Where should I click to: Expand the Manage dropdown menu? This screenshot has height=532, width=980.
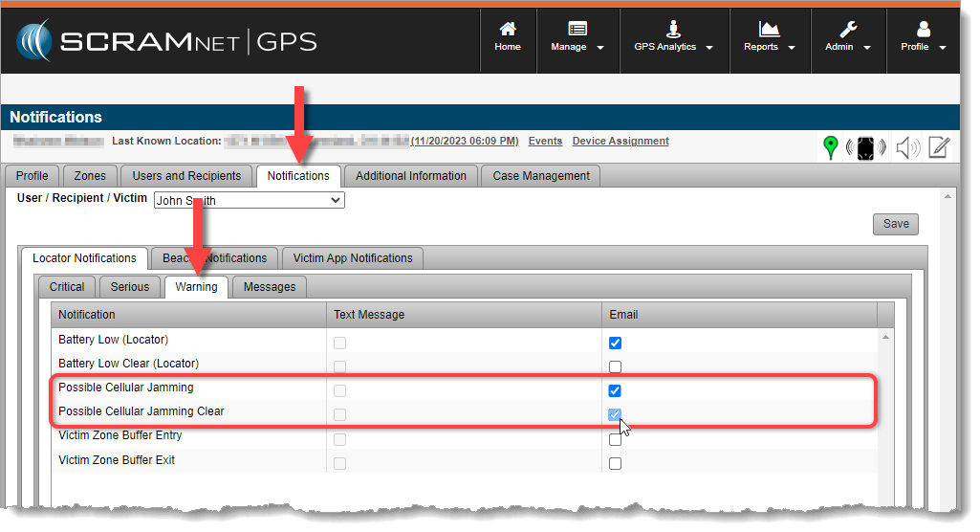point(577,36)
